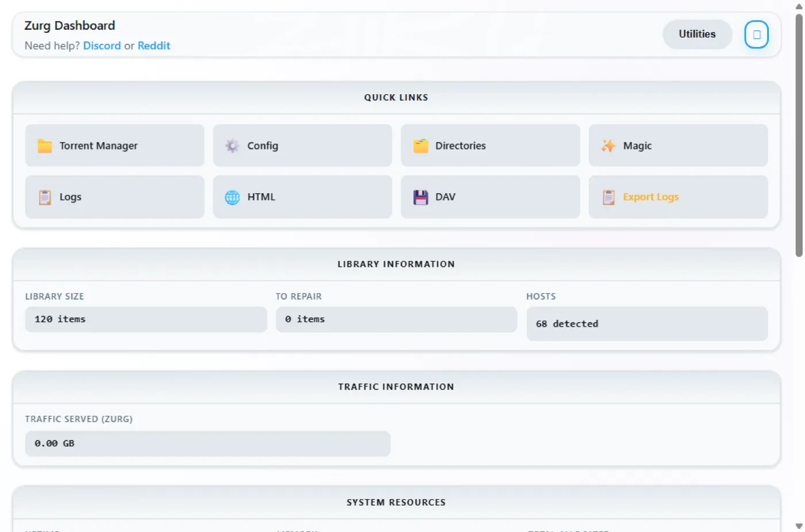Click the Magic sparkle icon
Screen dimensions: 805x532
coord(608,146)
